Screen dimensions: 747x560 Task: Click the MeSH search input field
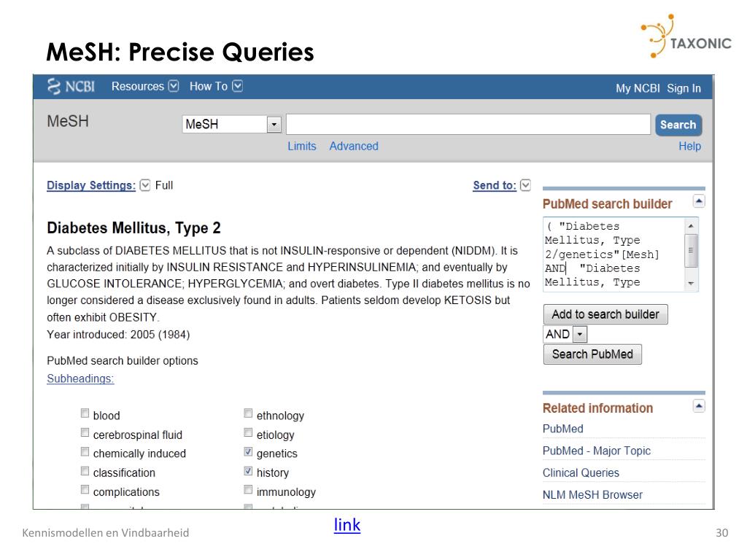click(x=468, y=125)
